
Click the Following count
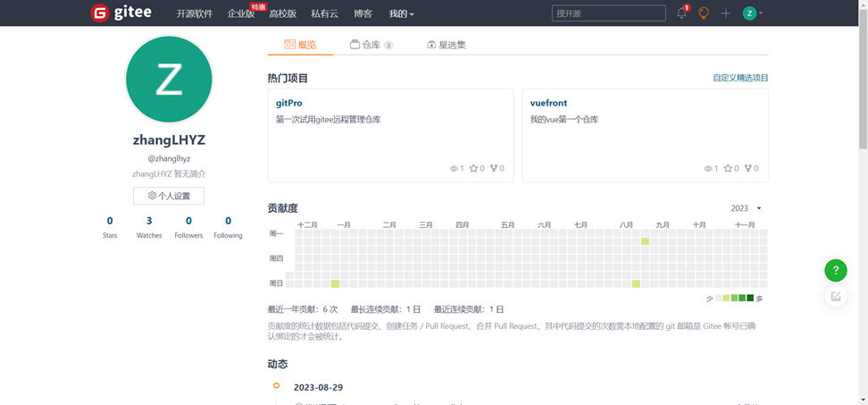pos(228,221)
